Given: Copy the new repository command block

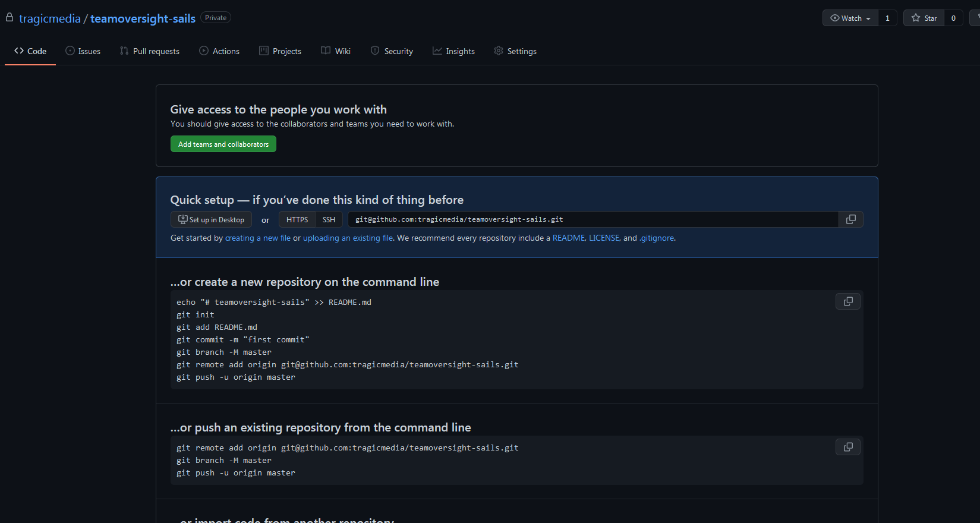Looking at the screenshot, I should coord(848,301).
